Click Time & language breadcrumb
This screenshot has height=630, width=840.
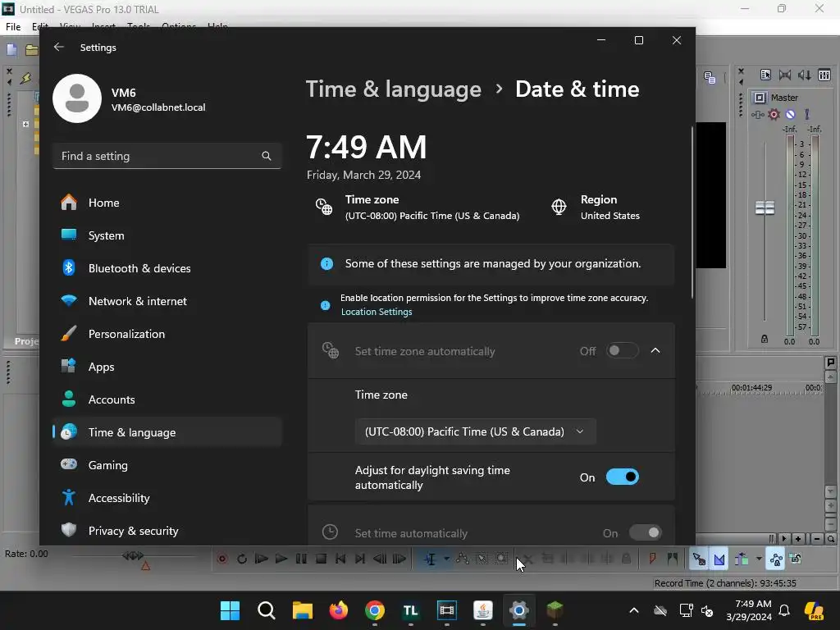(393, 89)
